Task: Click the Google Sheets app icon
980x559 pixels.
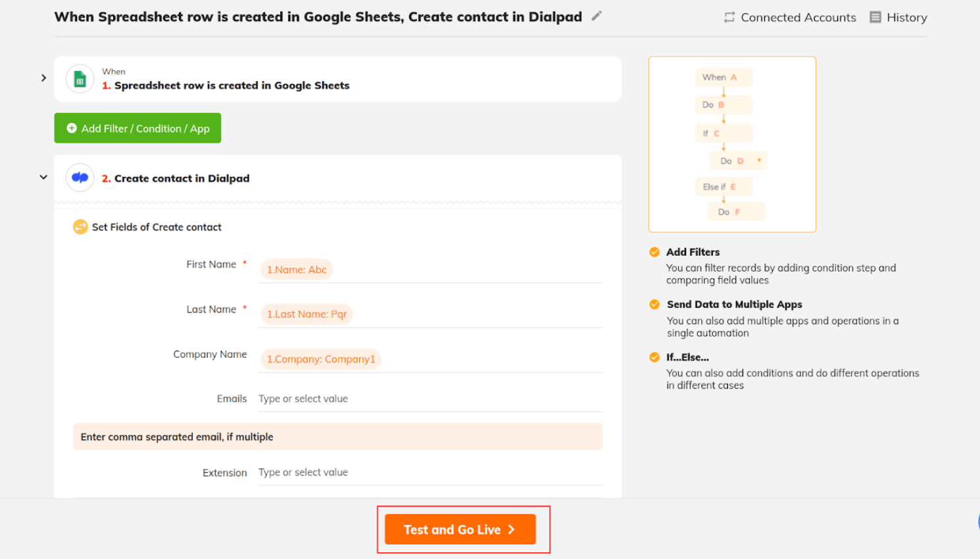Action: pos(80,80)
